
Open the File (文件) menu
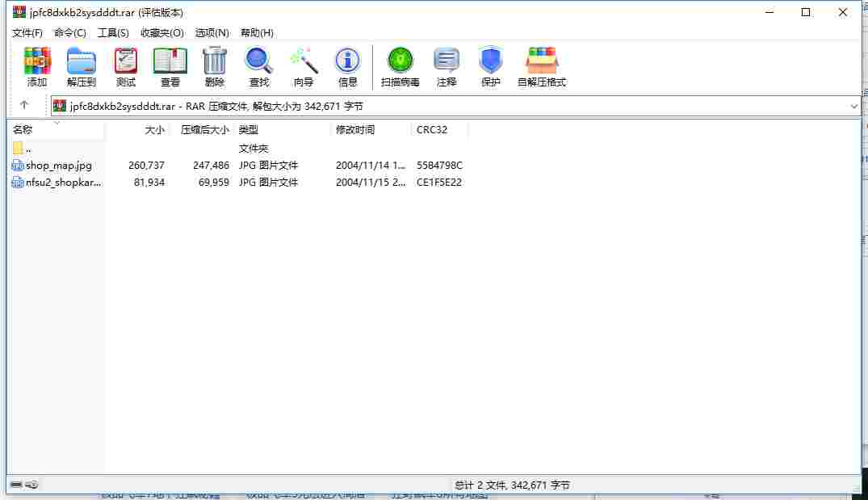click(27, 32)
